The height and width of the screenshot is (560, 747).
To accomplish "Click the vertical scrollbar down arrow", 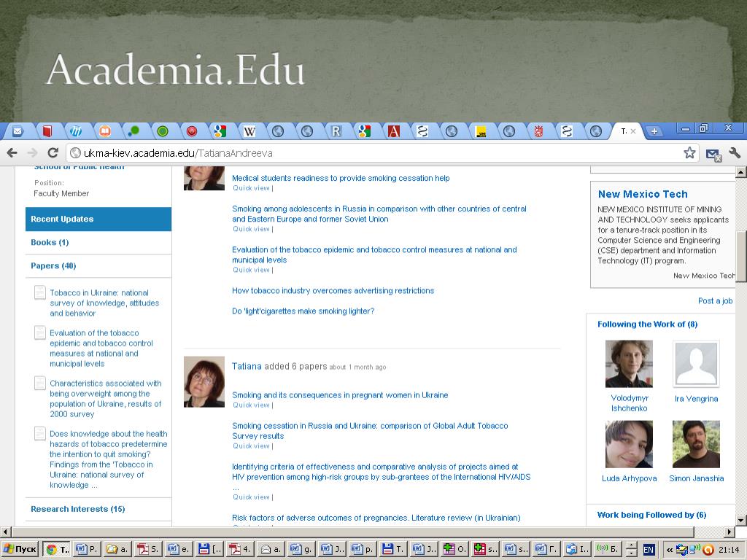I will tap(741, 520).
